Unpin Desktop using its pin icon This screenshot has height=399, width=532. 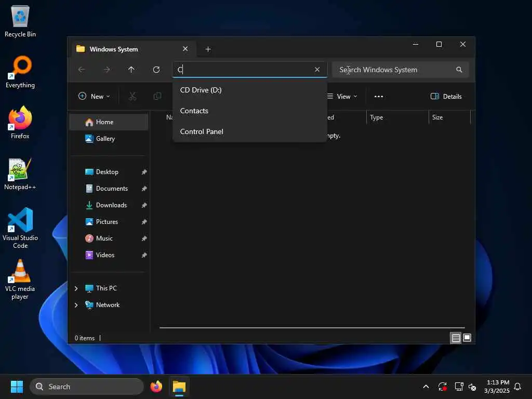click(x=144, y=172)
